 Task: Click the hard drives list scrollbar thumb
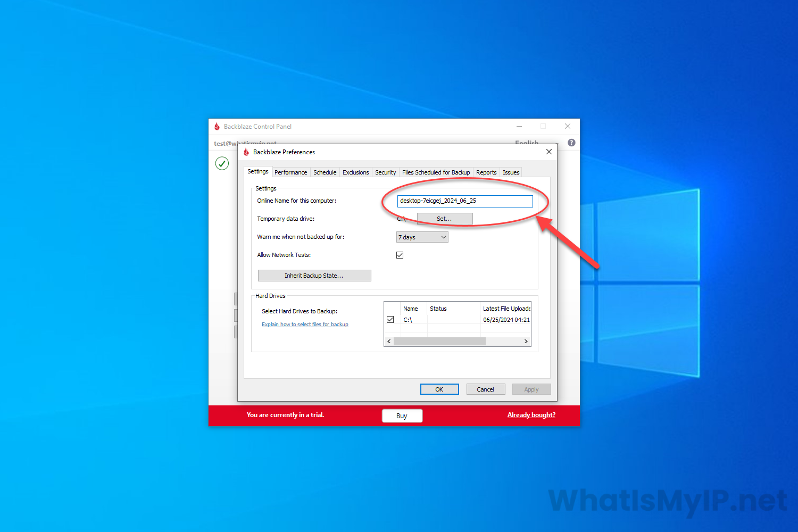tap(439, 342)
